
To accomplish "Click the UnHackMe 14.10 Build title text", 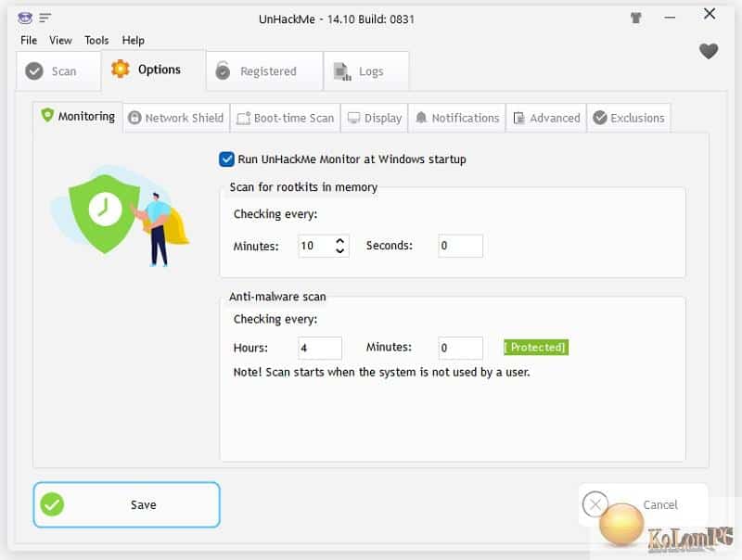I will [x=337, y=19].
